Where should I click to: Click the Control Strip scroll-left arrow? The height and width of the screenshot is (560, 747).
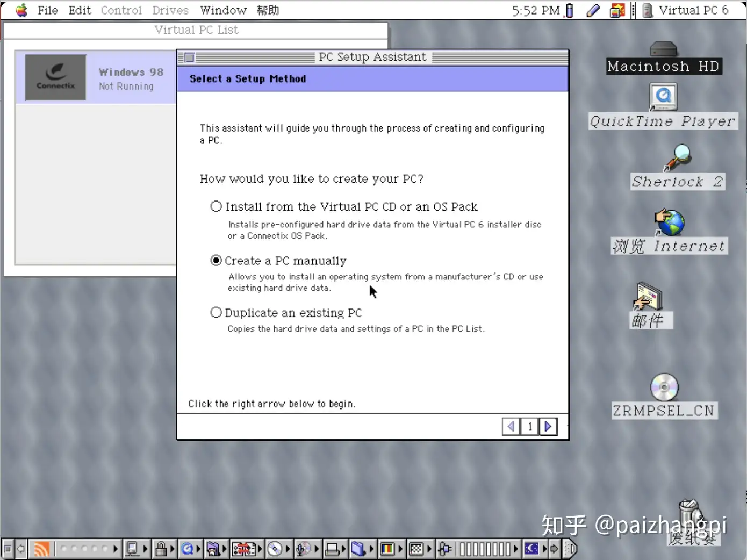pos(21,549)
